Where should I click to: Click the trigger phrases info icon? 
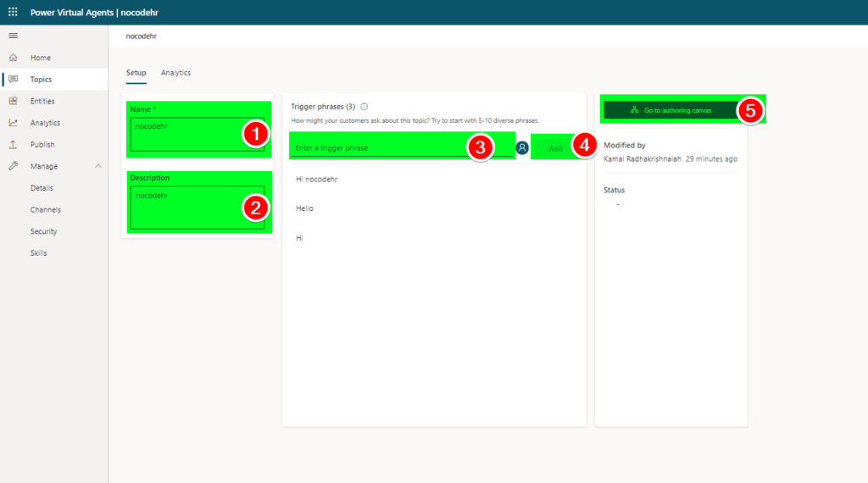tap(364, 107)
